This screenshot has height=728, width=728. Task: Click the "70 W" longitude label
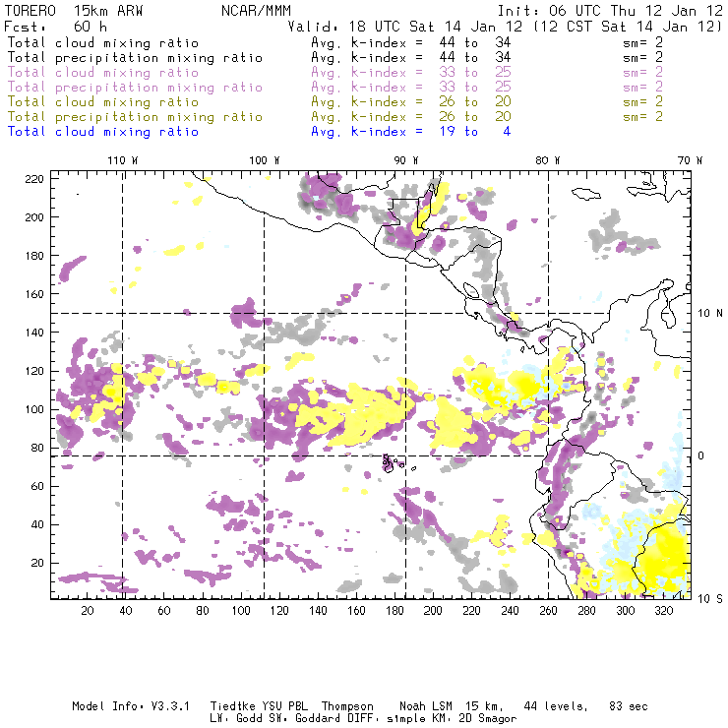pos(690,160)
